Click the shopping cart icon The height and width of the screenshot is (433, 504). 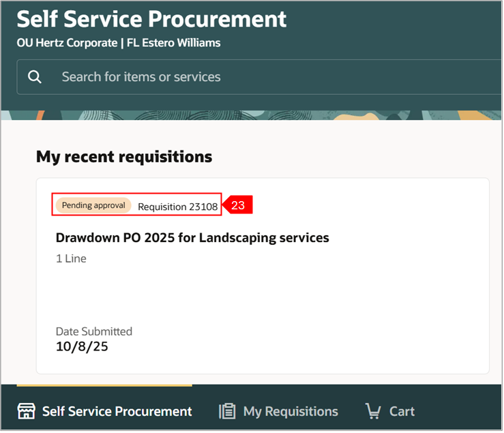tap(372, 411)
